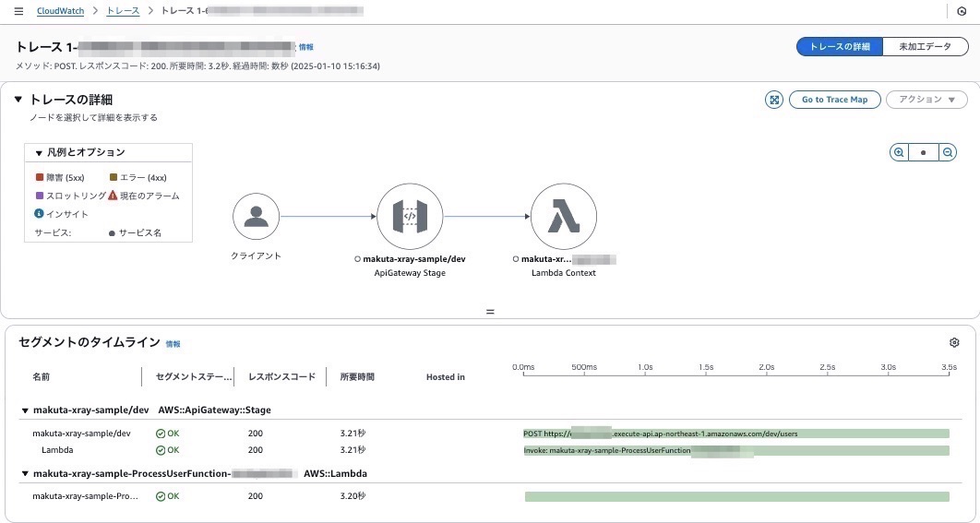Screen dimensions: 980x523
Task: Click the 名前 column header
Action: click(x=42, y=376)
